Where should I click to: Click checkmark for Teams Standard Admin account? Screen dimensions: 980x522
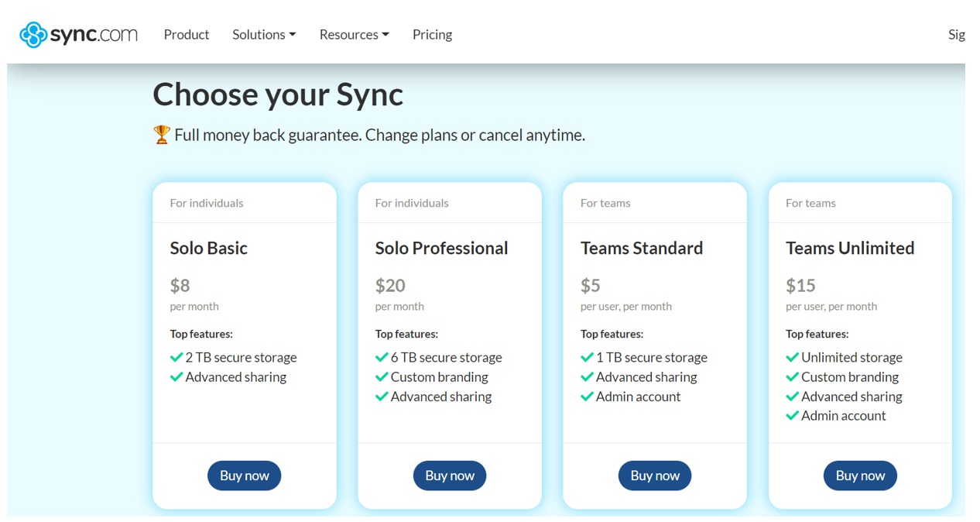click(587, 397)
